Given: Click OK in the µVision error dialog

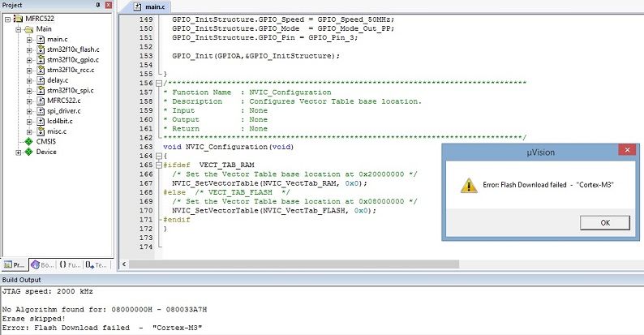Looking at the screenshot, I should click(604, 222).
